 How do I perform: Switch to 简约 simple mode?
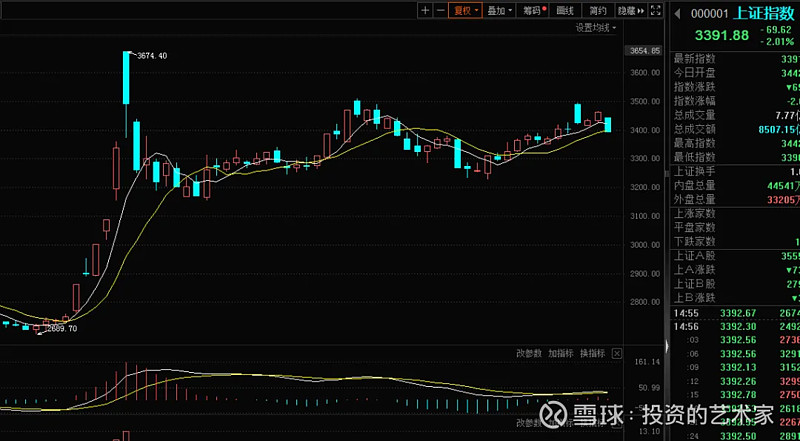click(x=598, y=10)
